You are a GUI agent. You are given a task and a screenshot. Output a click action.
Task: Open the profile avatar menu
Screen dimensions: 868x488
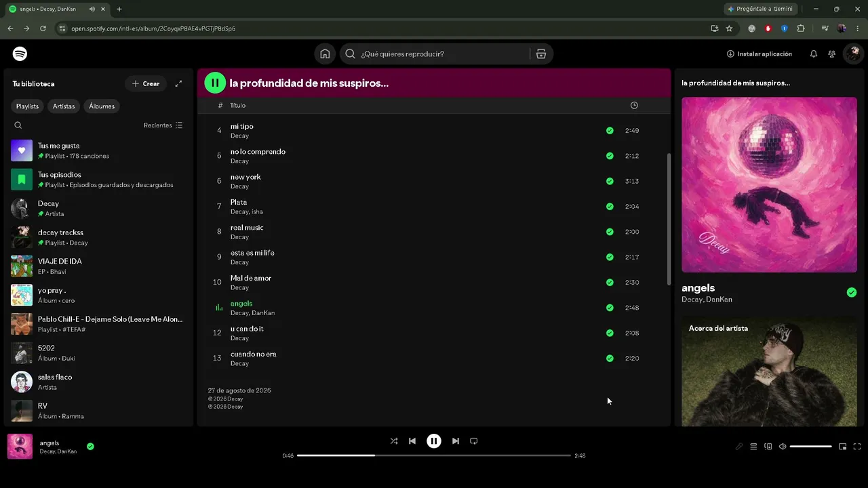click(x=852, y=54)
